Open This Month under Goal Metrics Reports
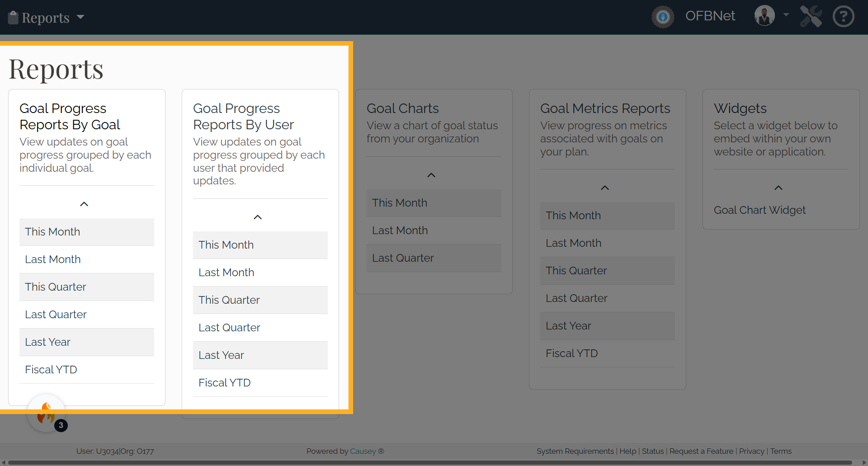This screenshot has height=466, width=868. 608,216
